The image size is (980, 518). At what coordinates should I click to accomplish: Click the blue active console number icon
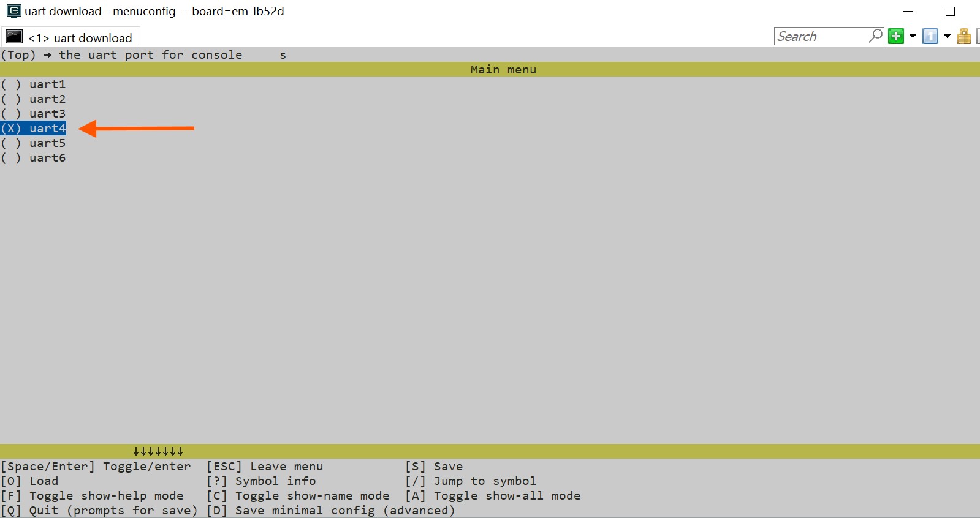930,36
